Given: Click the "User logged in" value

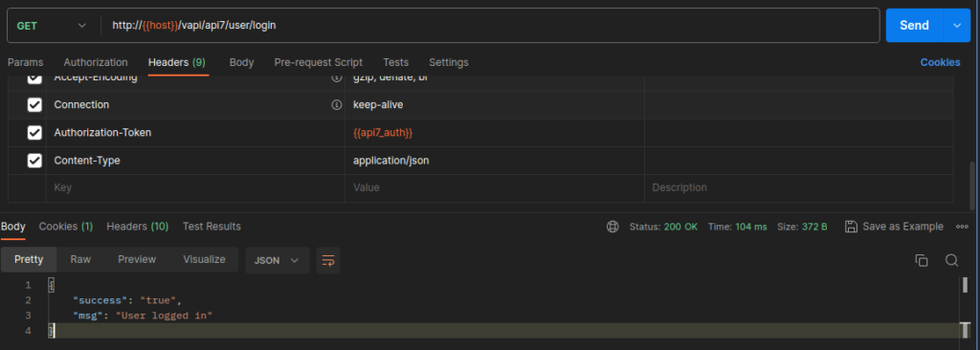Looking at the screenshot, I should [165, 316].
